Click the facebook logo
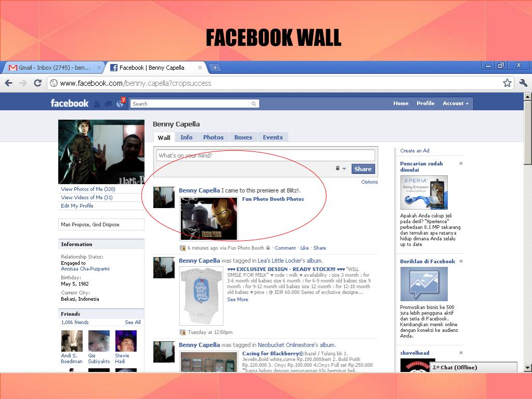The width and height of the screenshot is (532, 399). click(x=70, y=103)
